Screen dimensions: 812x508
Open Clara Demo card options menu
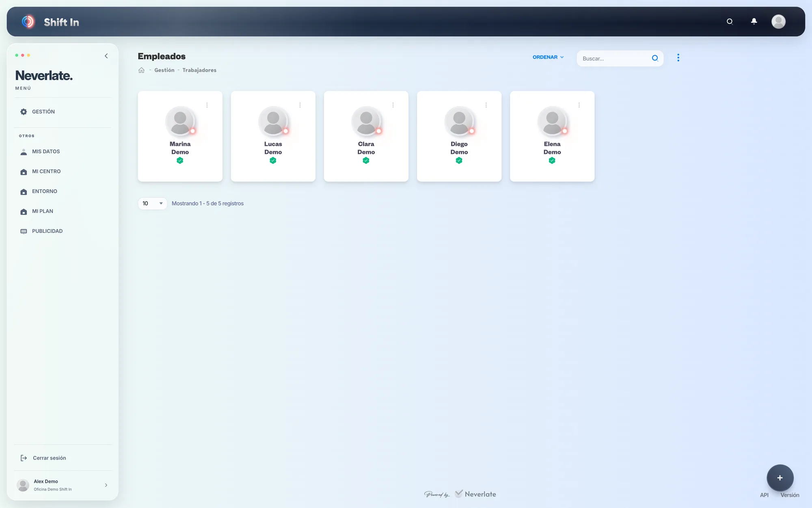pyautogui.click(x=393, y=105)
